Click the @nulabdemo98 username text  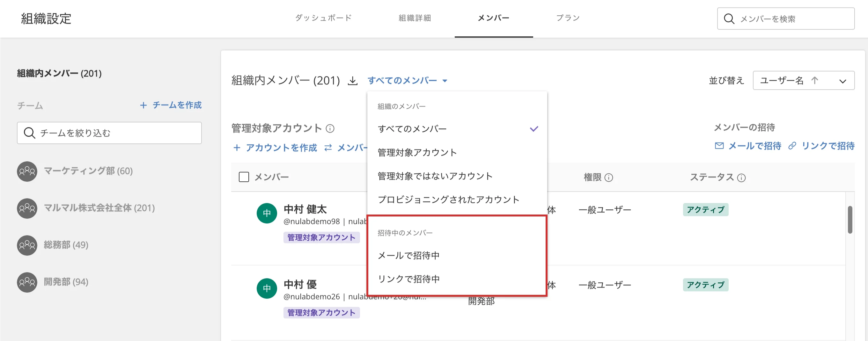pos(312,221)
